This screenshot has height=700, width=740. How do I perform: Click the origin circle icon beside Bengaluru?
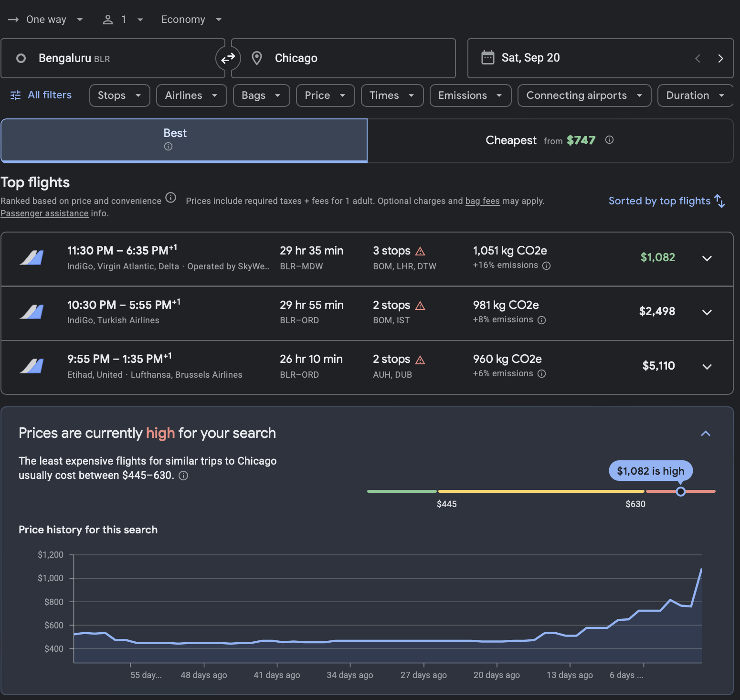coord(21,58)
